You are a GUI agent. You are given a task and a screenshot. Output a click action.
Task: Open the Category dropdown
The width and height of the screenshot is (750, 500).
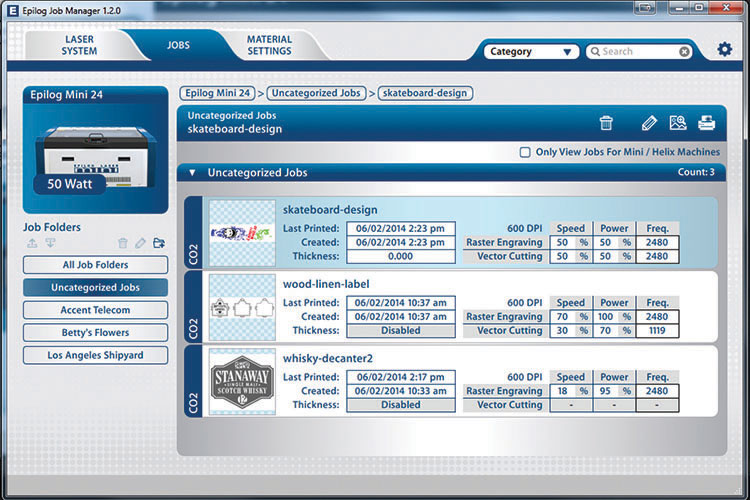pyautogui.click(x=531, y=52)
